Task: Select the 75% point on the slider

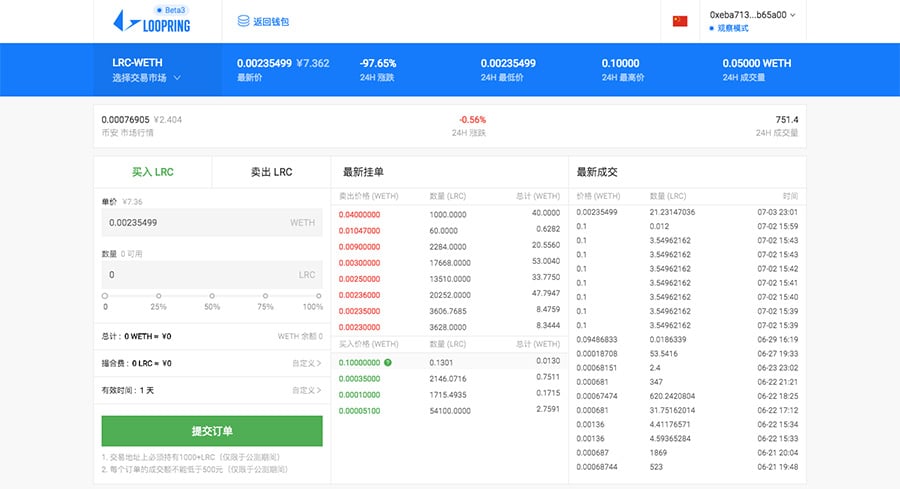Action: pos(266,296)
